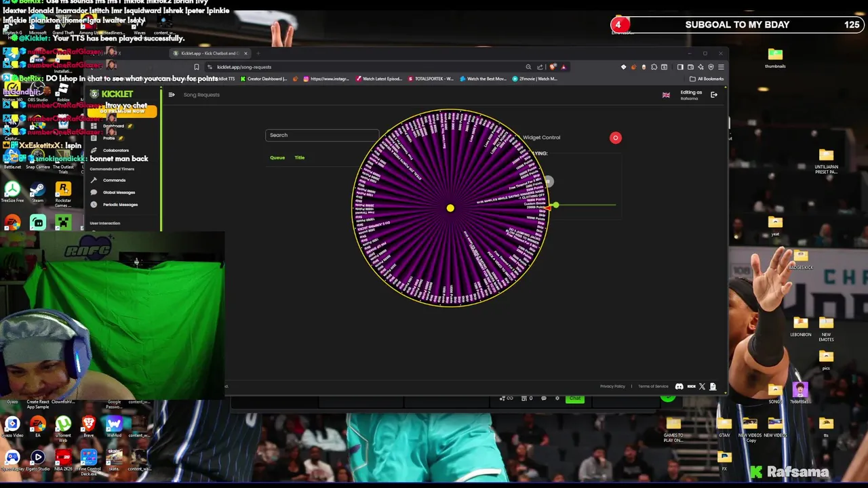Click the yellow center of spin wheel
This screenshot has width=868, height=488.
450,208
